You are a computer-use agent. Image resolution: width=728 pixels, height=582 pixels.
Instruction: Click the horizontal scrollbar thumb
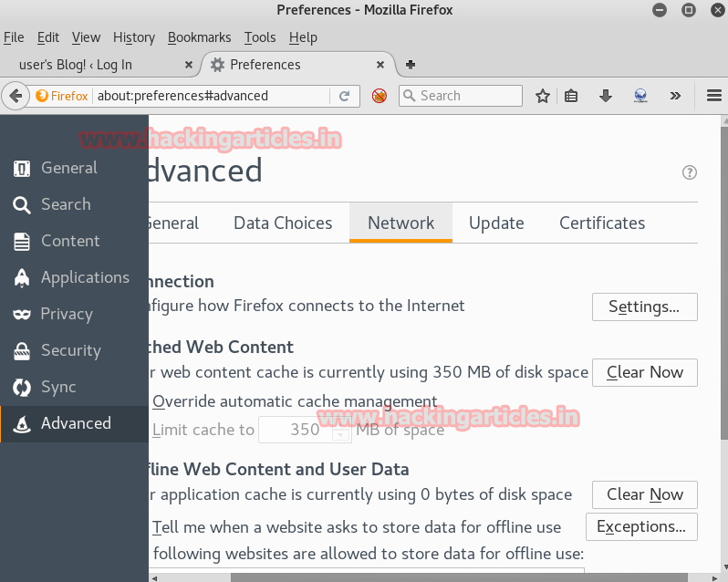[x=460, y=577]
